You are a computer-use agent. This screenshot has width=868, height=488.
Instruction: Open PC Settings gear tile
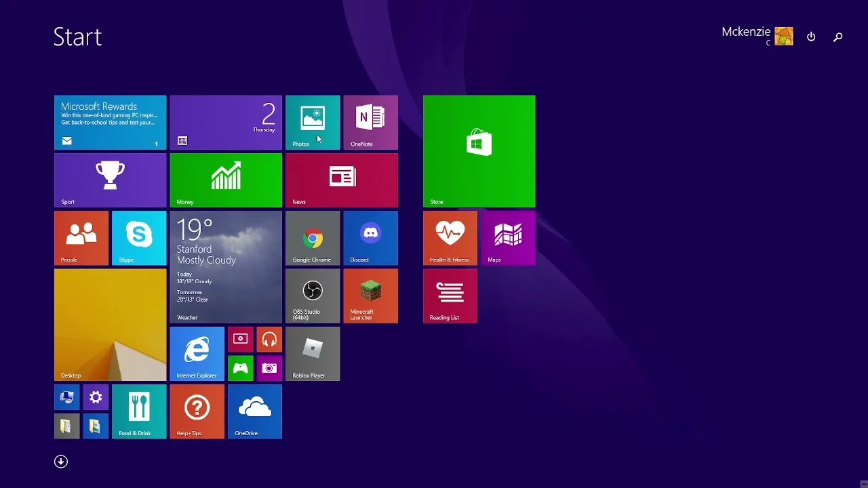tap(96, 397)
